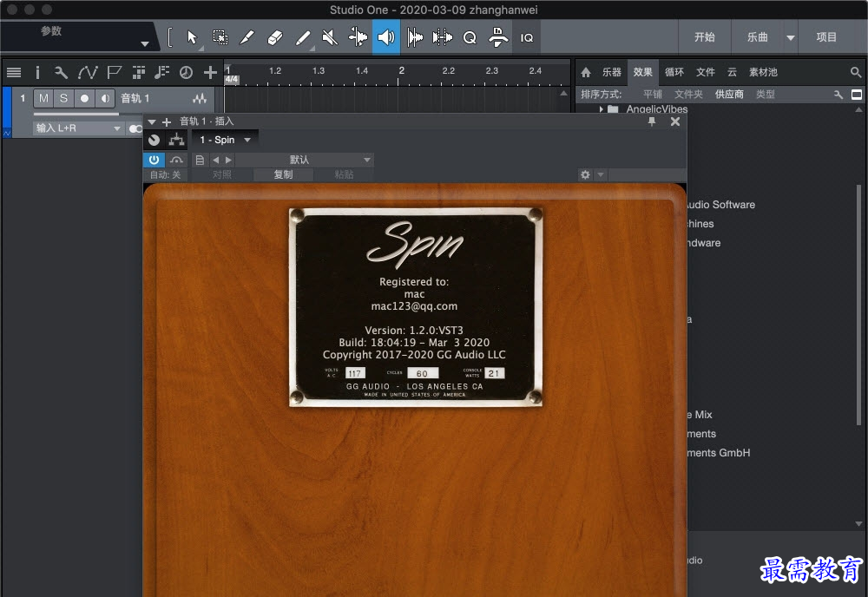The height and width of the screenshot is (597, 868).
Task: Select the Arrow tool
Action: (x=192, y=37)
